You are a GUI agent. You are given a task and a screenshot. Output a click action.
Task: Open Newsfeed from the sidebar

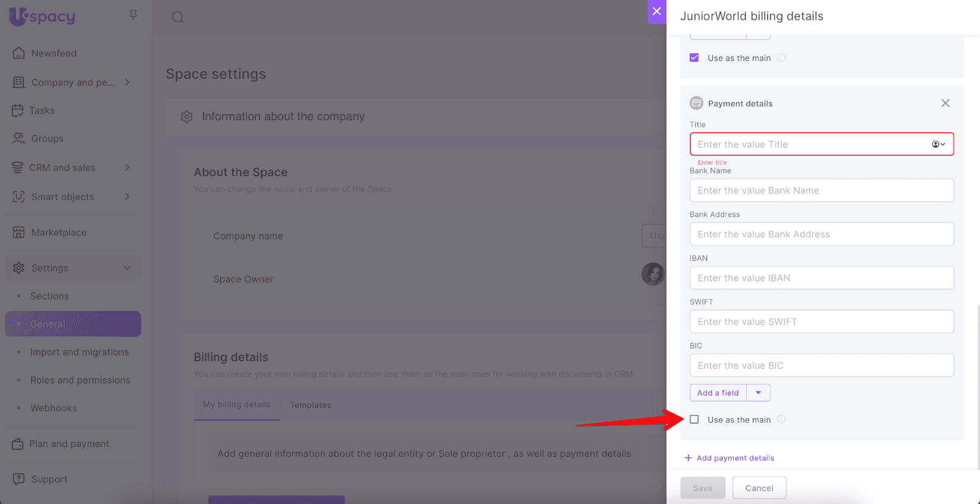point(54,53)
